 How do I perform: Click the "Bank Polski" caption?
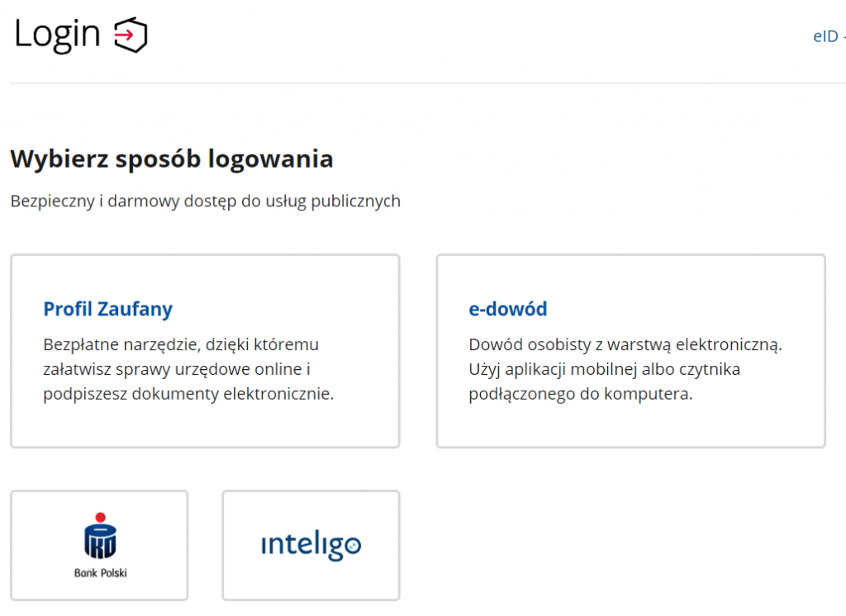pos(100,572)
